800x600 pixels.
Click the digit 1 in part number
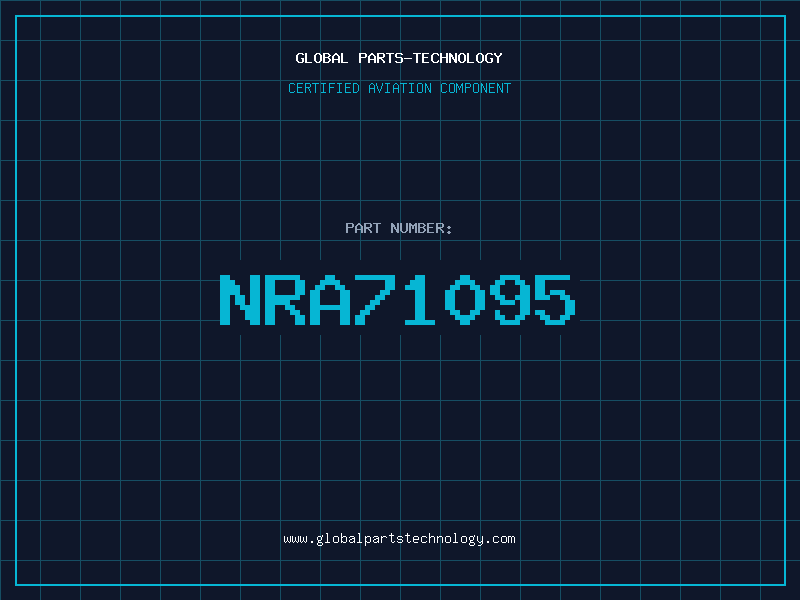[422, 300]
